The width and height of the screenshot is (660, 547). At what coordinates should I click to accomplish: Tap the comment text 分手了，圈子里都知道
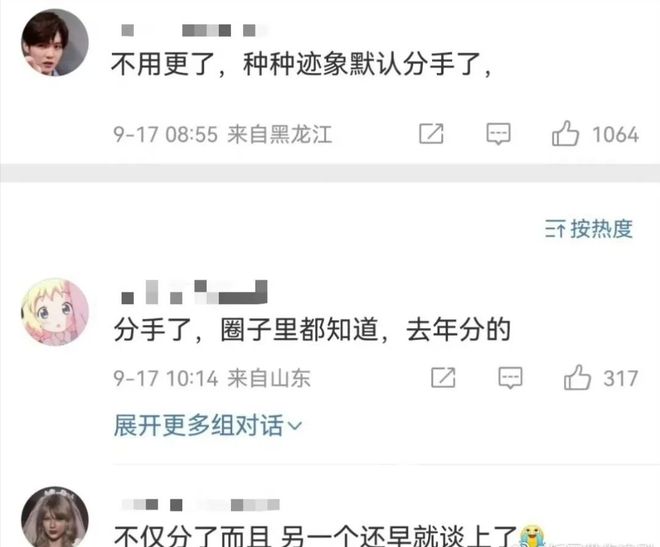point(246,329)
